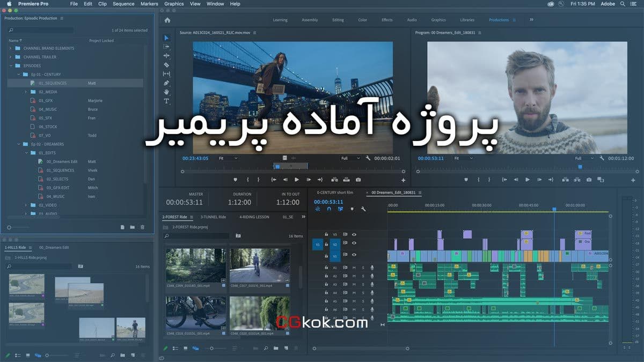Screen dimensions: 644x362
Task: Open Program monitor settings wrench
Action: point(602,159)
